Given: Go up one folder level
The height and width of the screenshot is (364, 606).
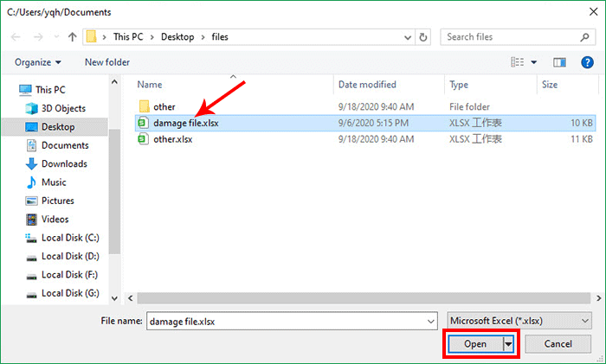Looking at the screenshot, I should (72, 37).
